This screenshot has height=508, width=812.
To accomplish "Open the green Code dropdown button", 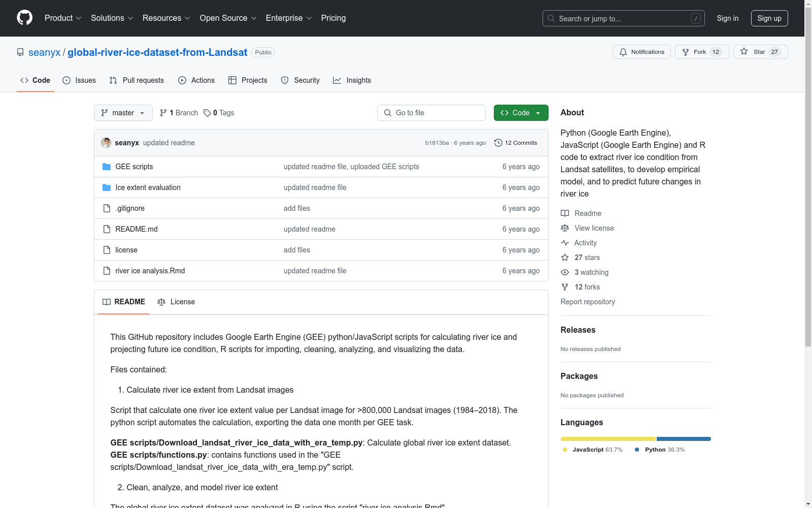I will 521,113.
